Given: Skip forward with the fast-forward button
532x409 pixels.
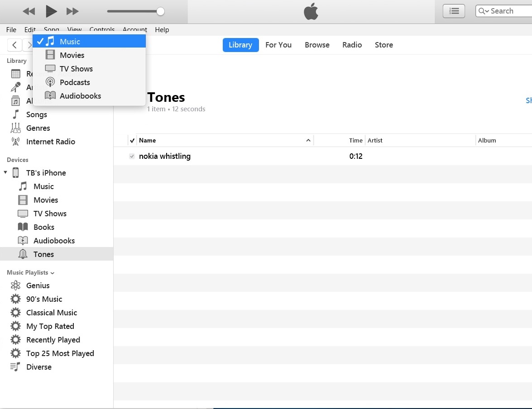Looking at the screenshot, I should coord(72,11).
